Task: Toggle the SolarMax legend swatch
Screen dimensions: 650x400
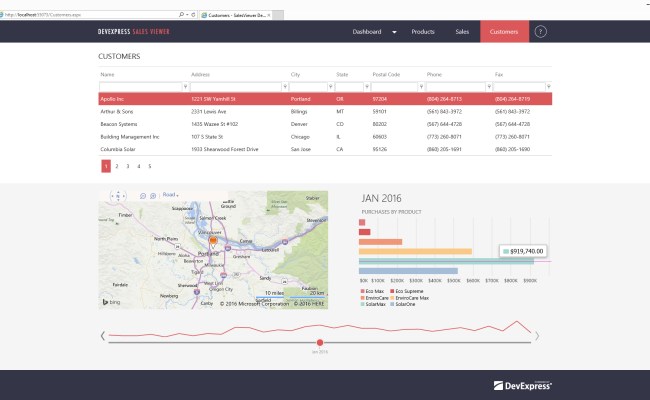Action: pyautogui.click(x=363, y=304)
